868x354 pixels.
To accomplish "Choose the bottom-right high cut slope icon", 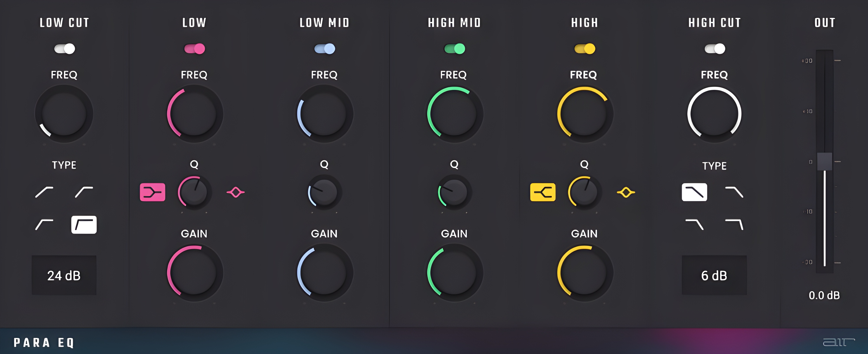I will (x=734, y=224).
